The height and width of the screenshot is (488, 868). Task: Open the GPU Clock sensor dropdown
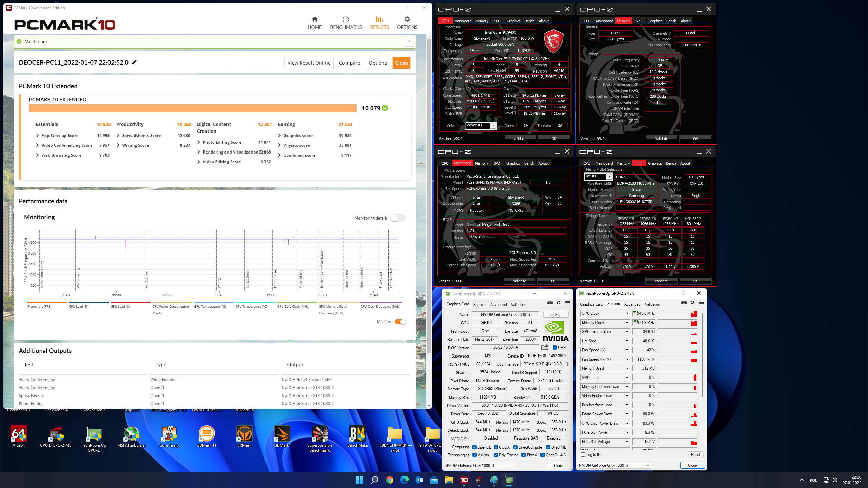pyautogui.click(x=627, y=313)
